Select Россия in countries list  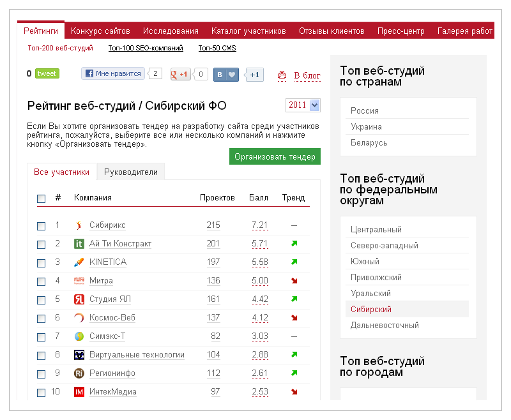click(x=407, y=110)
